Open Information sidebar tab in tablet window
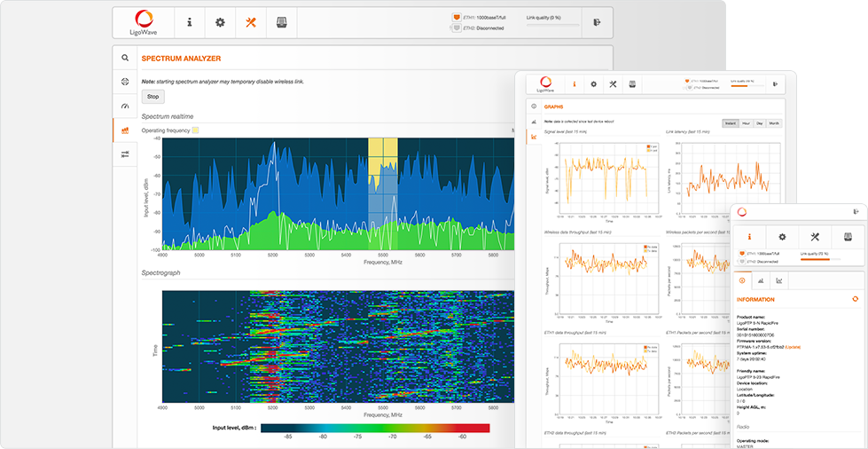868x449 pixels. 534,106
